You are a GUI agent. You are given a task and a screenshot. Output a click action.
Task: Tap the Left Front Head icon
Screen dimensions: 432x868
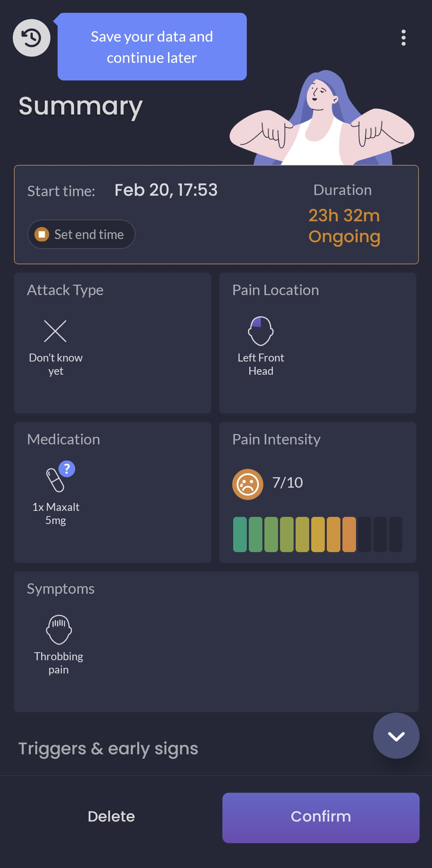tap(260, 331)
